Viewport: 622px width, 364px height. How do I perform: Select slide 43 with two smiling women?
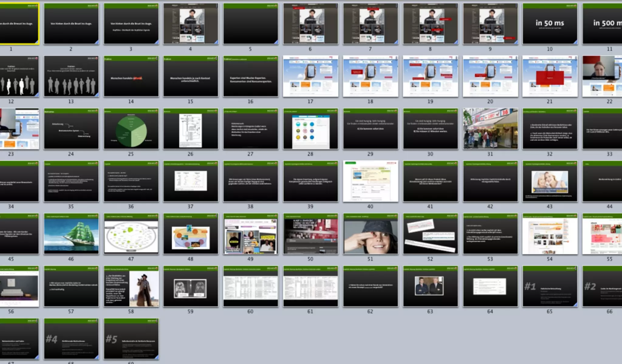tap(550, 181)
